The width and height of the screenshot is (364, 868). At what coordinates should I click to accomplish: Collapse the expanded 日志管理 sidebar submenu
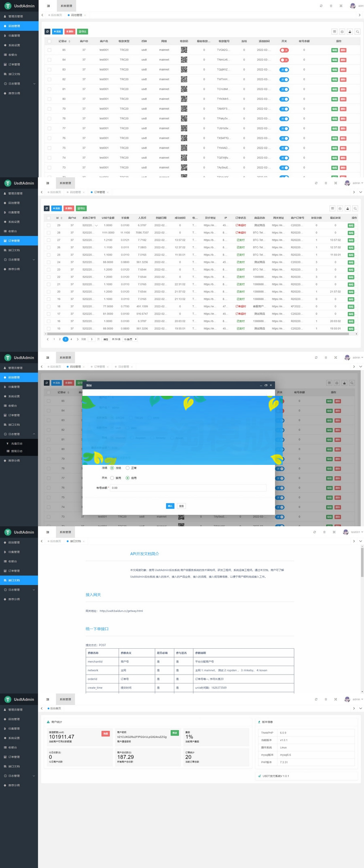pyautogui.click(x=34, y=434)
